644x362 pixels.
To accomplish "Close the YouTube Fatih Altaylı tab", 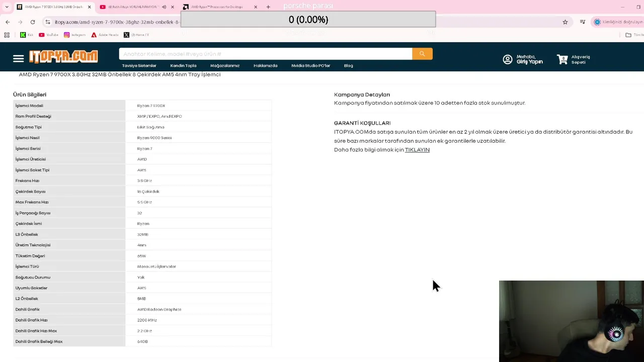I will click(173, 7).
